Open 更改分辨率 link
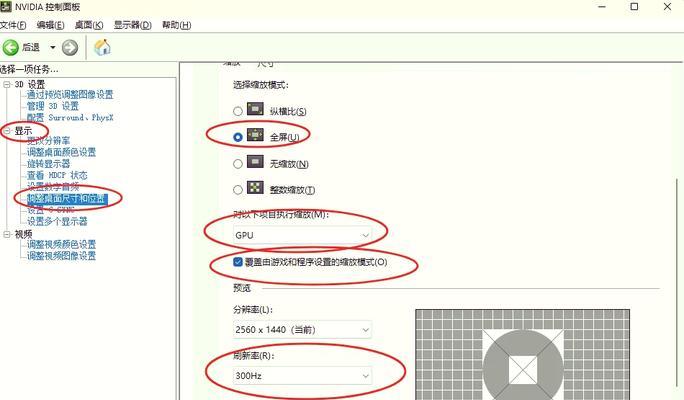 [48, 141]
